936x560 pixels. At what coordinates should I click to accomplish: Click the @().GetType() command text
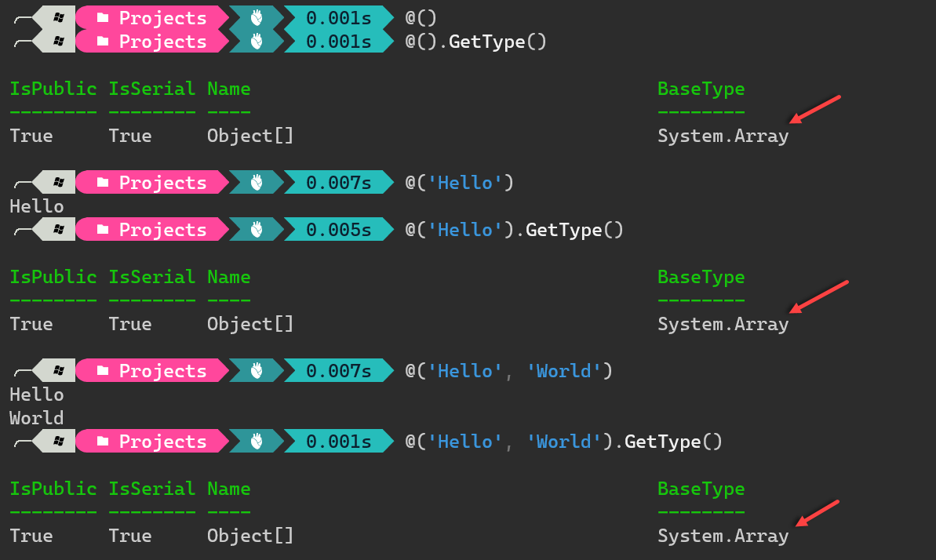[475, 42]
